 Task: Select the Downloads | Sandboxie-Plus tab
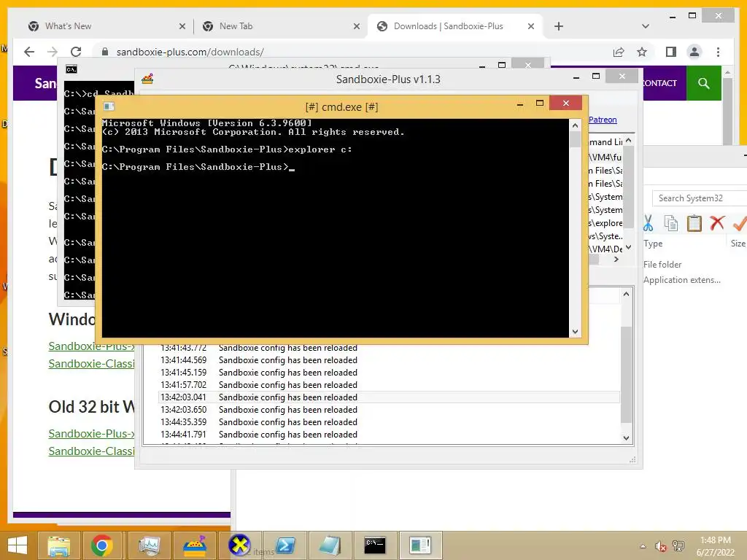(x=455, y=26)
